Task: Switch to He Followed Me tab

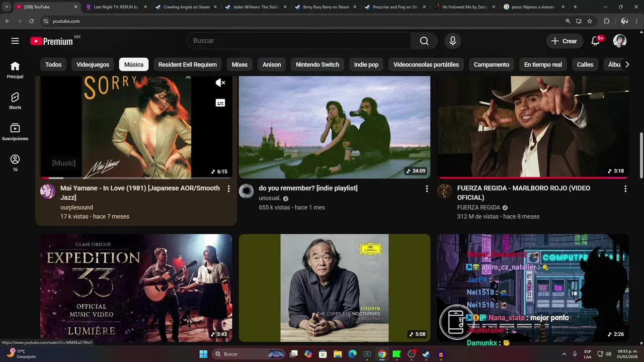Action: click(x=464, y=7)
